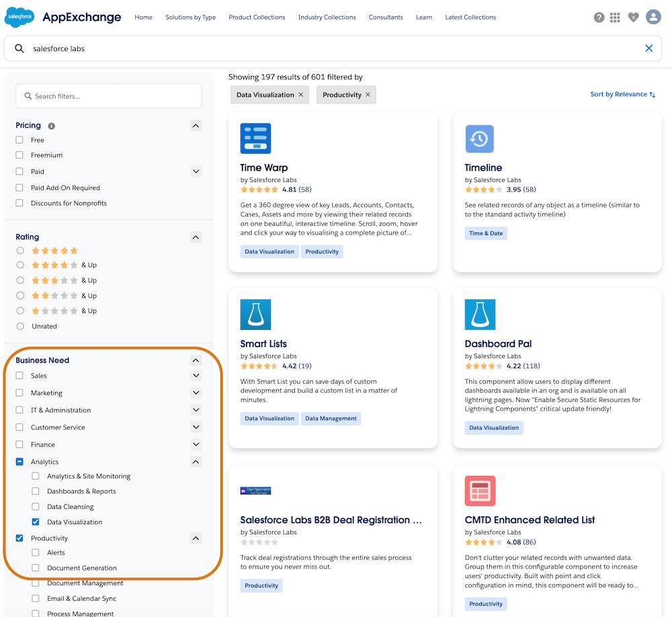
Task: Check the Data Cleansing checkbox
Action: 36,506
